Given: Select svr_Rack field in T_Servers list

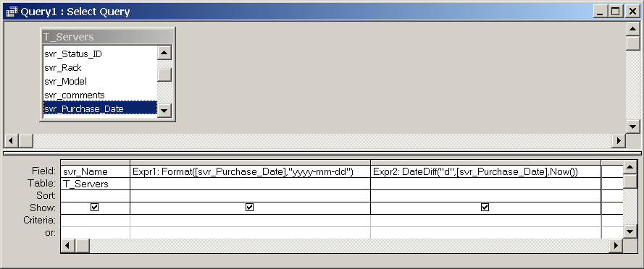Looking at the screenshot, I should [x=100, y=68].
